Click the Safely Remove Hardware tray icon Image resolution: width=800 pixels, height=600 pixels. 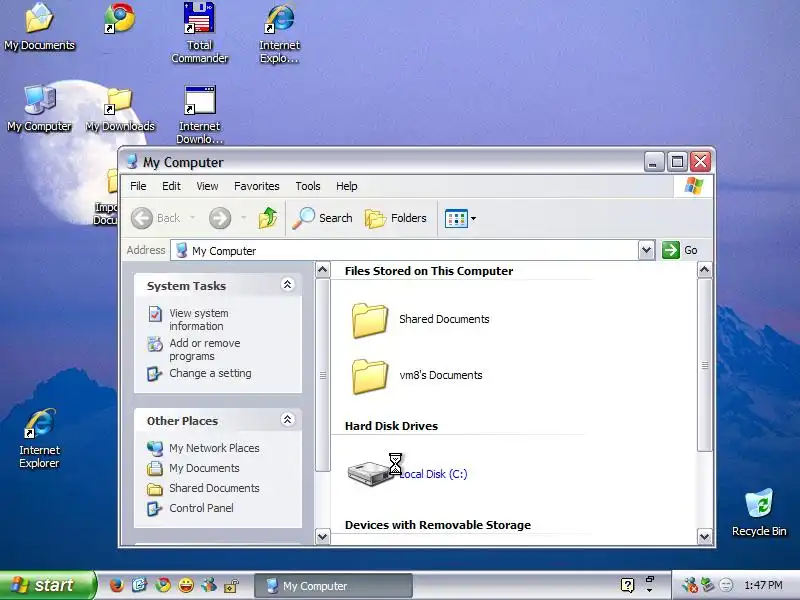point(707,585)
